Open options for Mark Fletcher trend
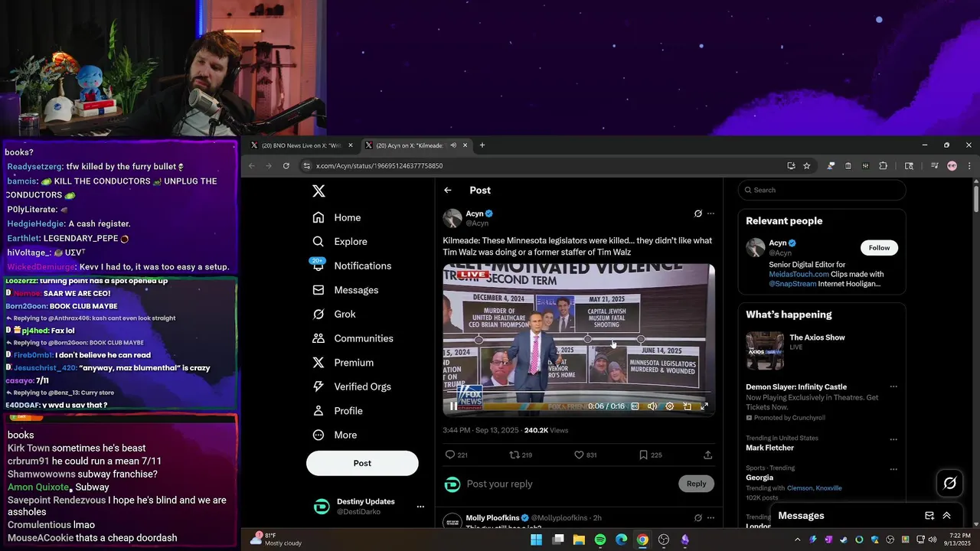The image size is (980, 551). coord(893,439)
